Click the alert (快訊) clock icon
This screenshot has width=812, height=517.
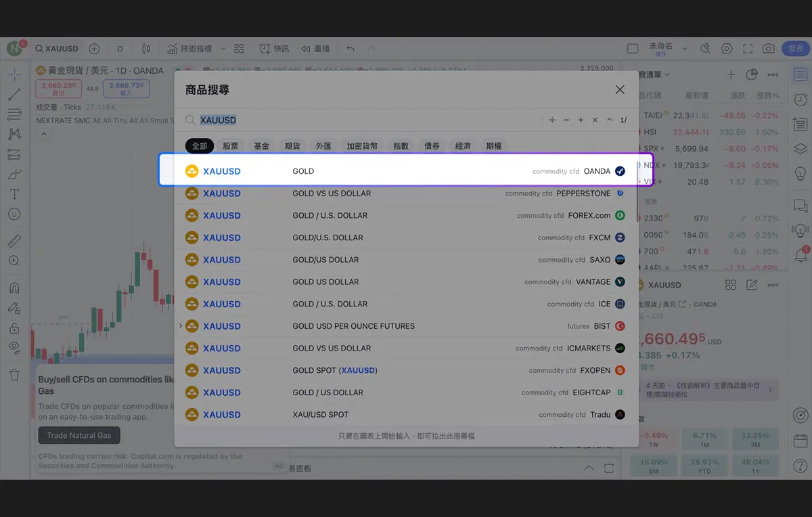[x=265, y=49]
